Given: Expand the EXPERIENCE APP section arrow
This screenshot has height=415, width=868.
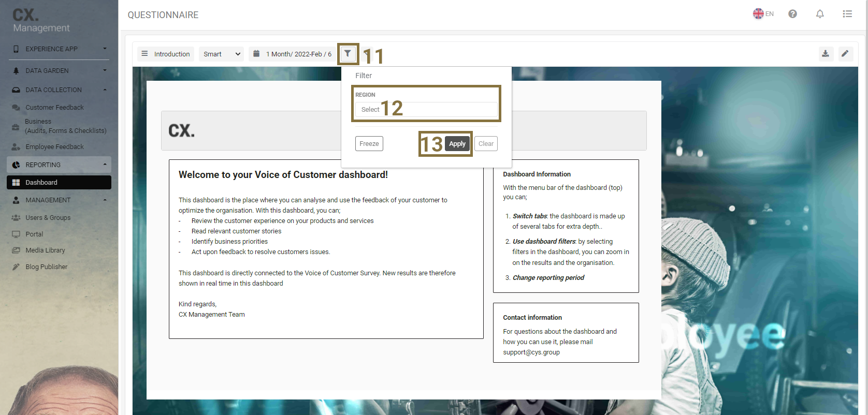Looking at the screenshot, I should [105, 49].
